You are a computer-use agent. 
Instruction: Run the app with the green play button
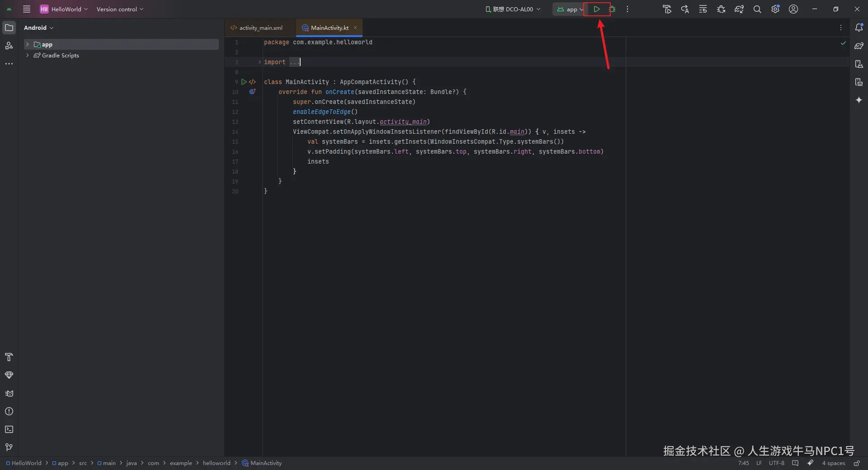[x=597, y=9]
